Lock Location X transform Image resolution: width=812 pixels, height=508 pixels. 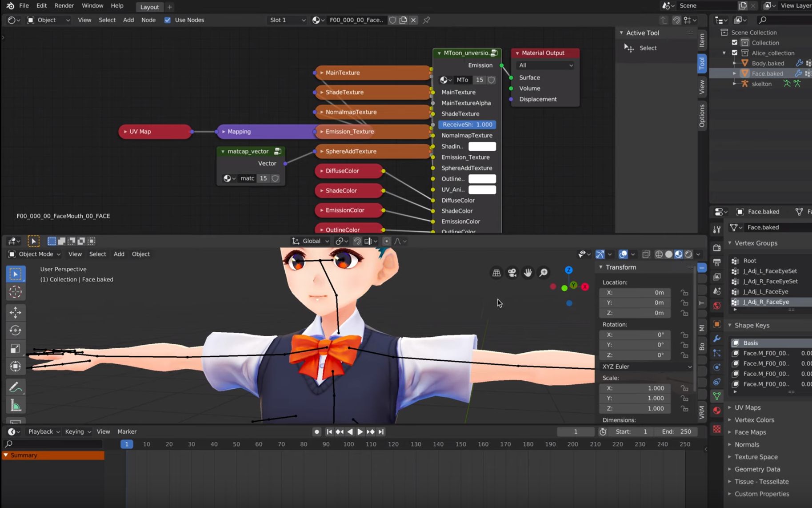coord(684,293)
